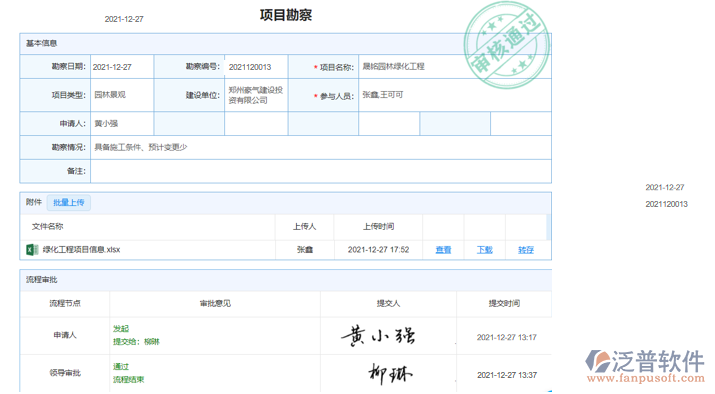
Task: Click the 通过 approval opinion text
Action: [121, 367]
